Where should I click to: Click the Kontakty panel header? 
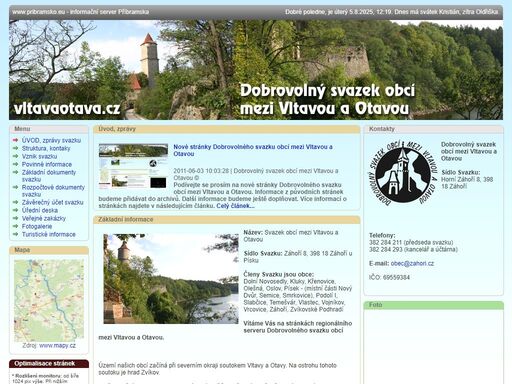[x=434, y=129]
